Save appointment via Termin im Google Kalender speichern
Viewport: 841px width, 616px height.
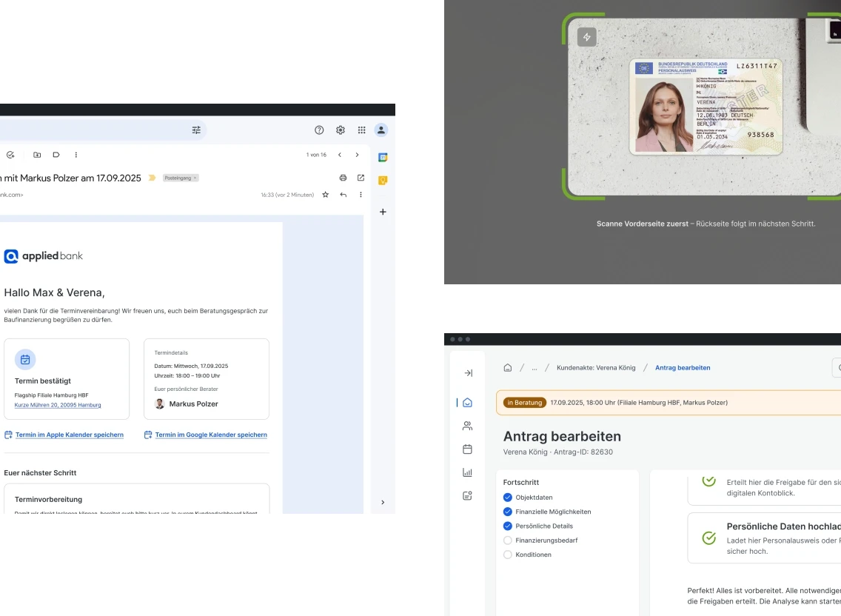point(210,435)
